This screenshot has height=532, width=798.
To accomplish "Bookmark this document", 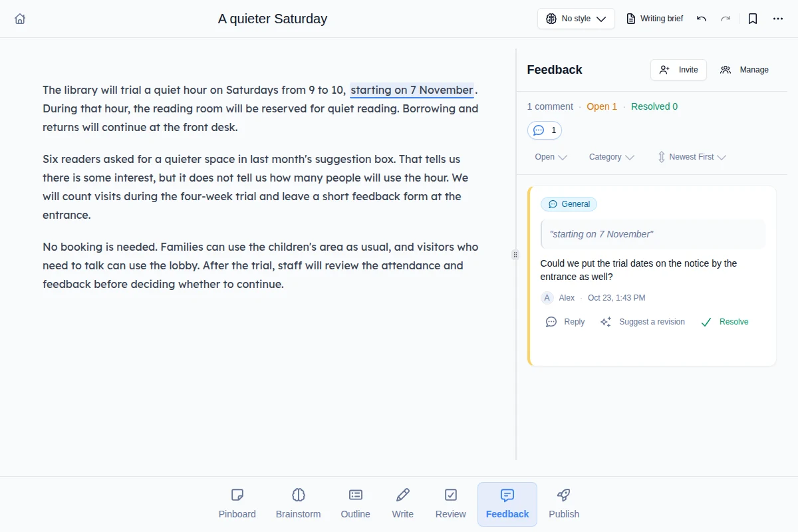I will click(753, 19).
